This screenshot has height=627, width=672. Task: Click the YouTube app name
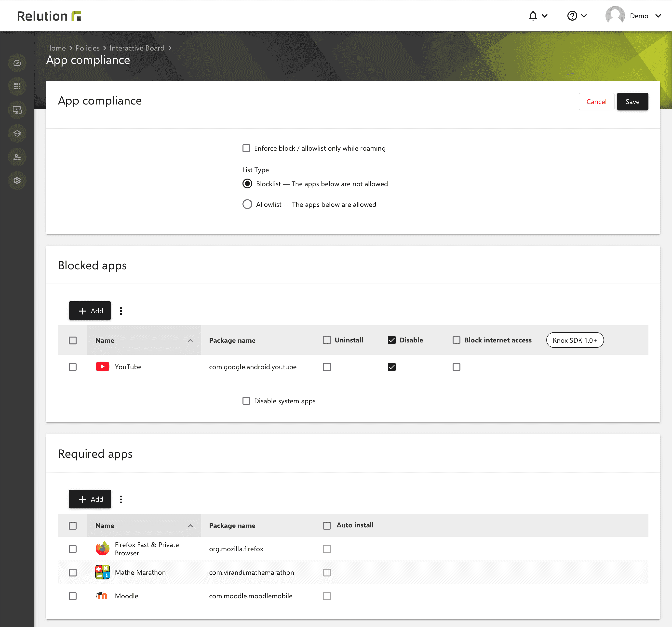pyautogui.click(x=128, y=367)
